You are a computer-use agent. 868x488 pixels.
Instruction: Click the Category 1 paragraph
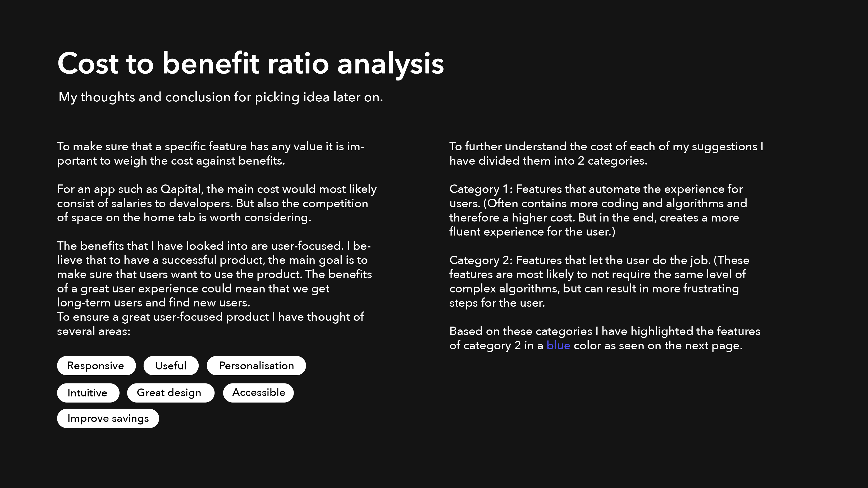coord(598,210)
